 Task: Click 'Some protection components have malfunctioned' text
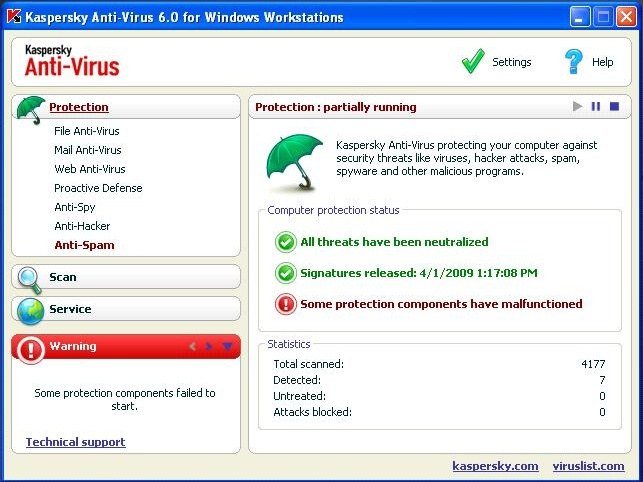point(441,304)
